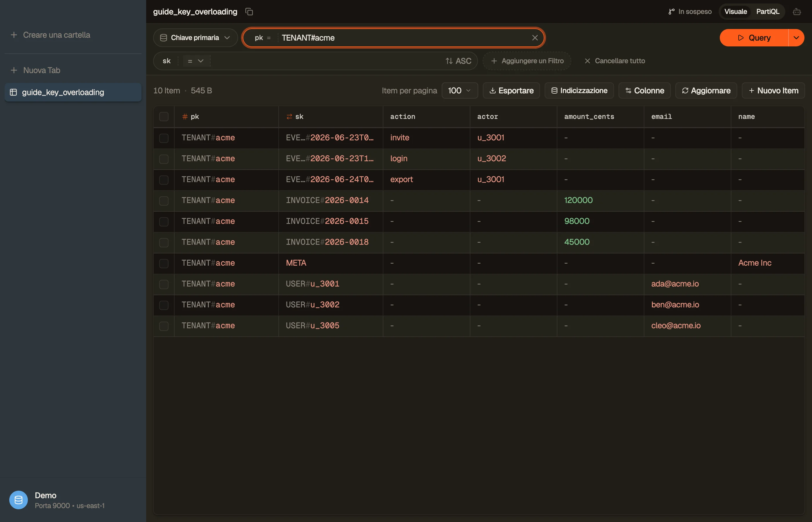Click the actor column header
This screenshot has width=812, height=522.
(x=513, y=117)
